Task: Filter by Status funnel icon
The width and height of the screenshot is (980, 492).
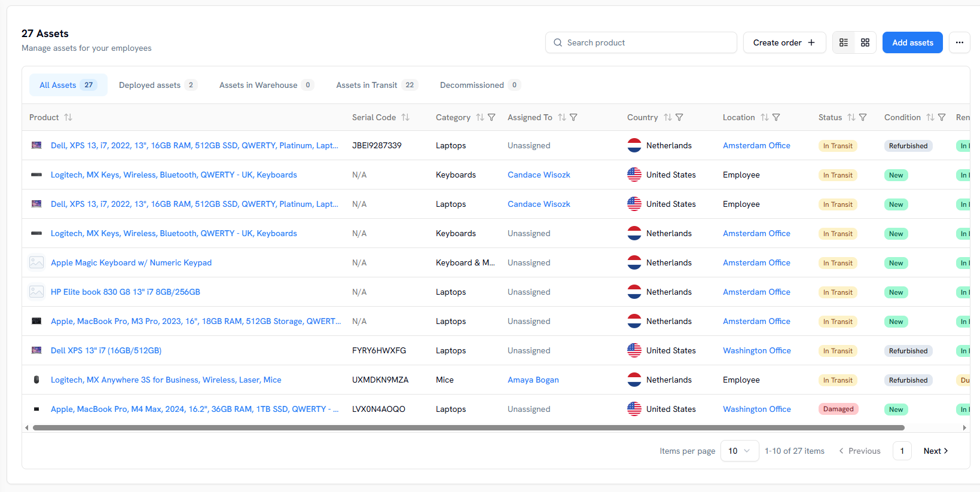Action: pyautogui.click(x=863, y=117)
